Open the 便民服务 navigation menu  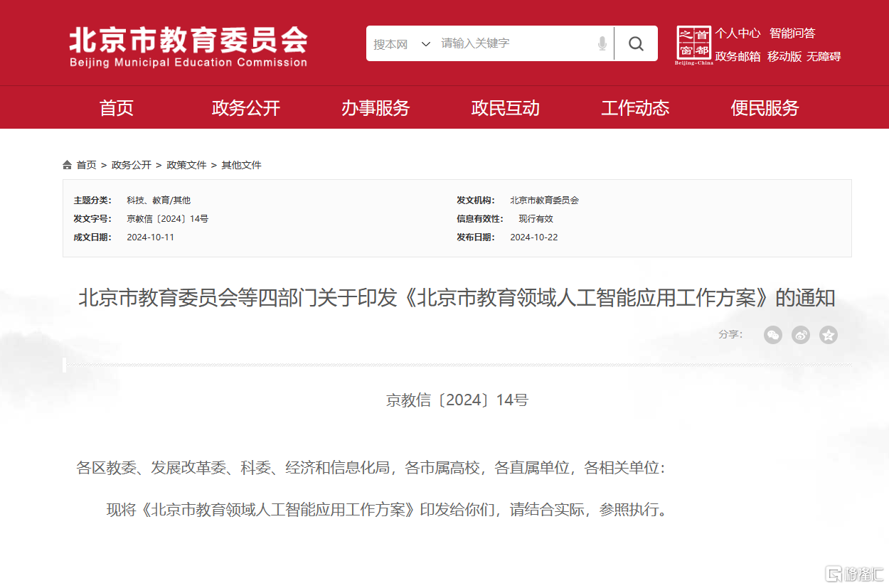pos(765,108)
